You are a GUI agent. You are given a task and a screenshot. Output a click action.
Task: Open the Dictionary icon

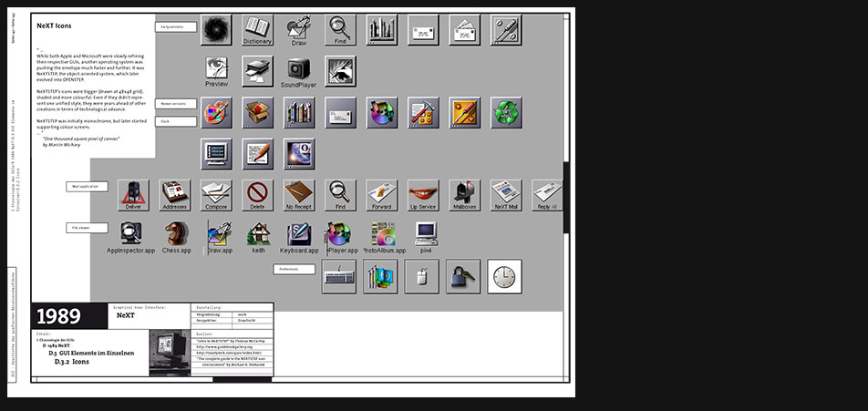[258, 29]
